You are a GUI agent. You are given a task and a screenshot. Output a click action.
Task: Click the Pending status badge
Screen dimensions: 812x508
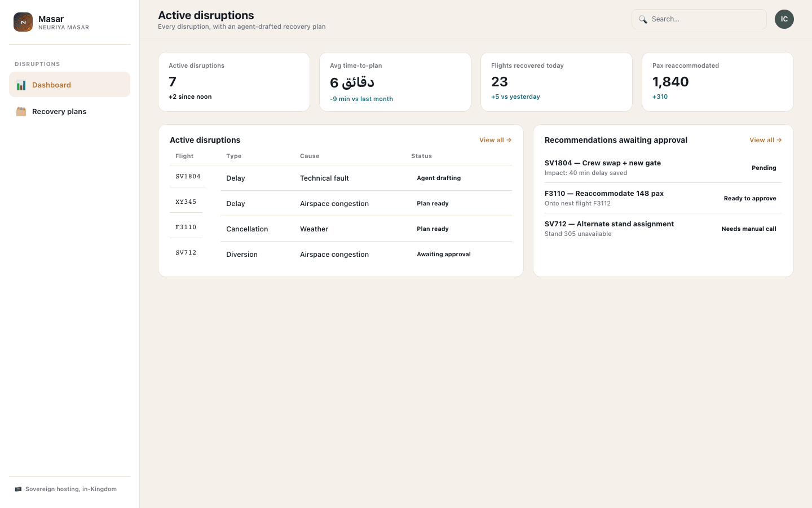764,168
